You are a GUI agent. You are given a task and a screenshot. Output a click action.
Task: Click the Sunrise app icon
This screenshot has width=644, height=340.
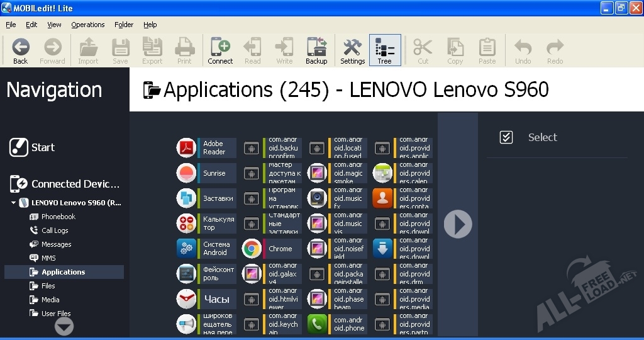coord(186,173)
